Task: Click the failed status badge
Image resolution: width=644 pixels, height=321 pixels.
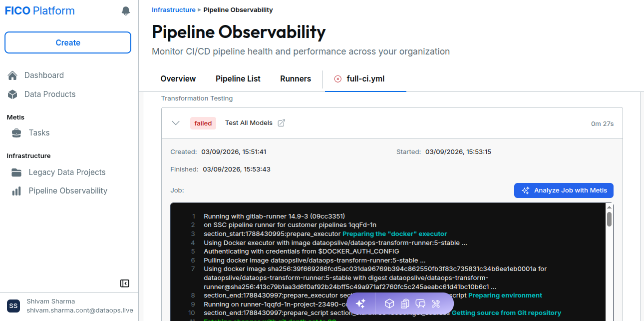Action: (x=203, y=123)
